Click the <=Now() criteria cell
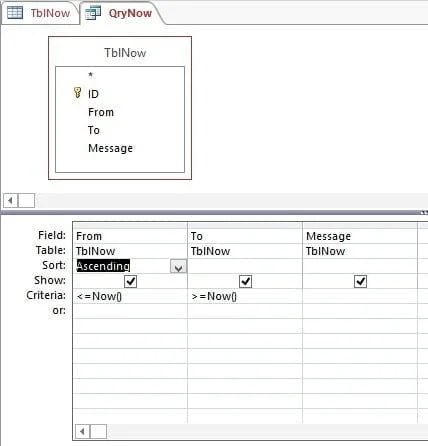This screenshot has height=446, width=428. (x=130, y=296)
